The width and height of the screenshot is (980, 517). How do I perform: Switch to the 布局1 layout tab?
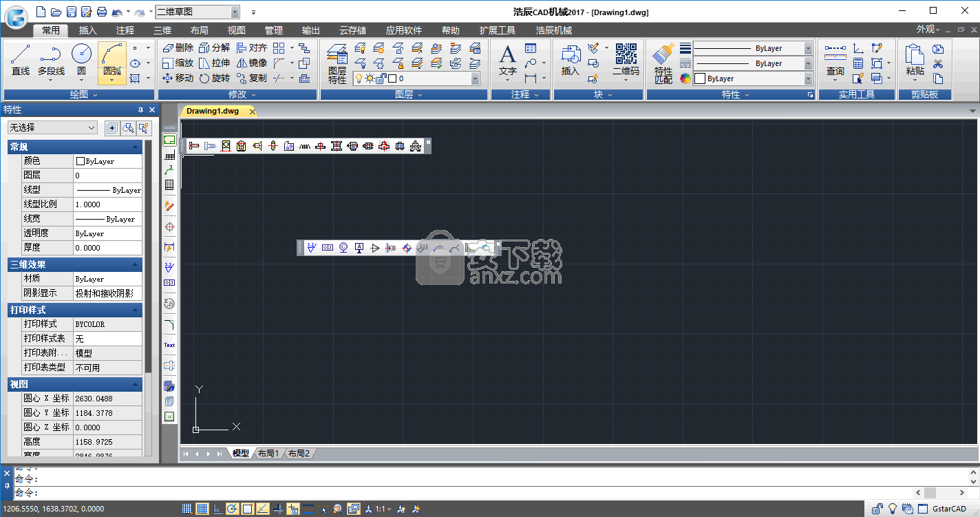[268, 453]
